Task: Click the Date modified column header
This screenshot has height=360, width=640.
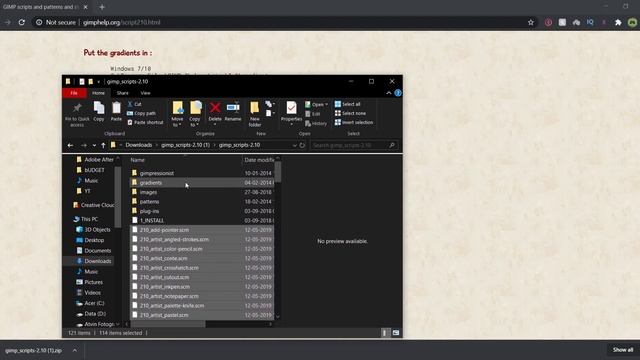Action: [x=259, y=160]
